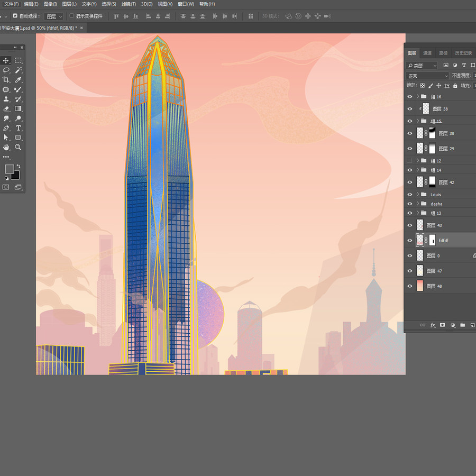The height and width of the screenshot is (476, 476).
Task: Open the 类型 layer filter dropdown
Action: tap(422, 66)
